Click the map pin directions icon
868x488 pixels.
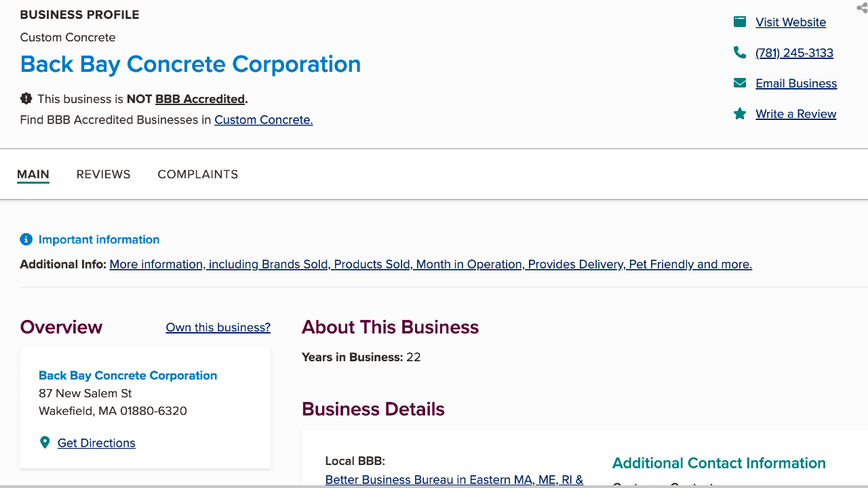[x=45, y=443]
